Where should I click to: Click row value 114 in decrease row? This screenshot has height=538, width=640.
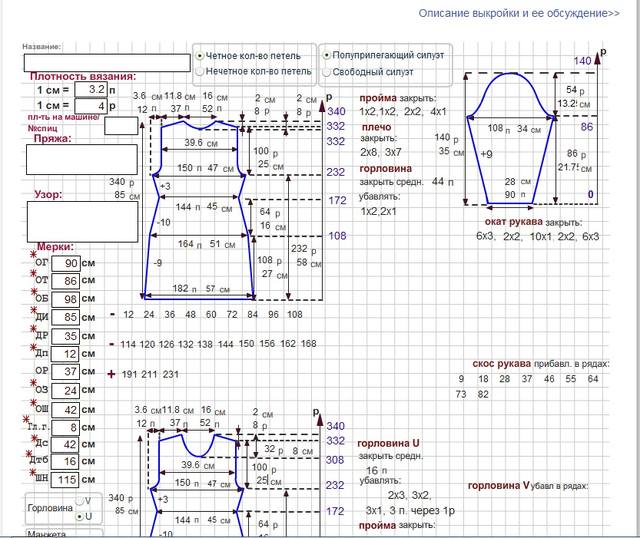128,344
